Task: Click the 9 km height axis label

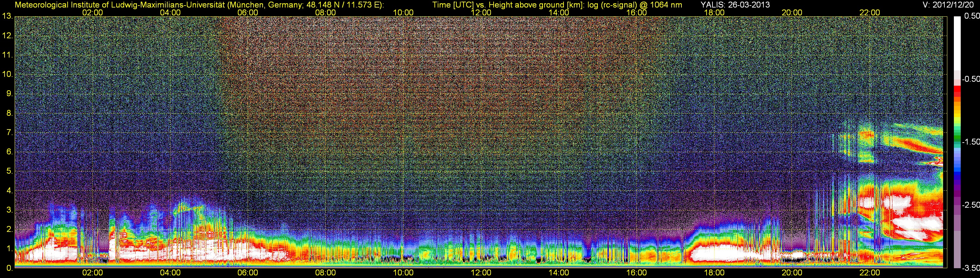Action: (9, 94)
